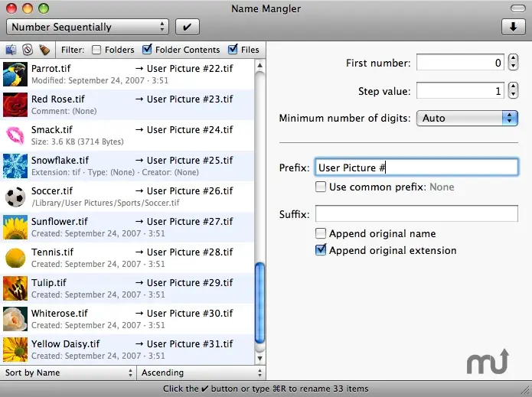Screen dimensions: 532x397
Task: Click the green zoom window button
Action: click(44, 8)
